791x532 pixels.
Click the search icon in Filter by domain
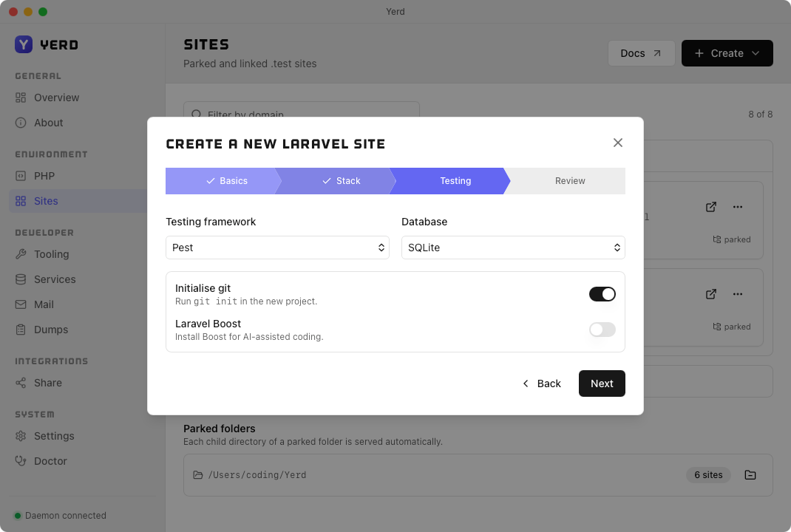(x=197, y=115)
